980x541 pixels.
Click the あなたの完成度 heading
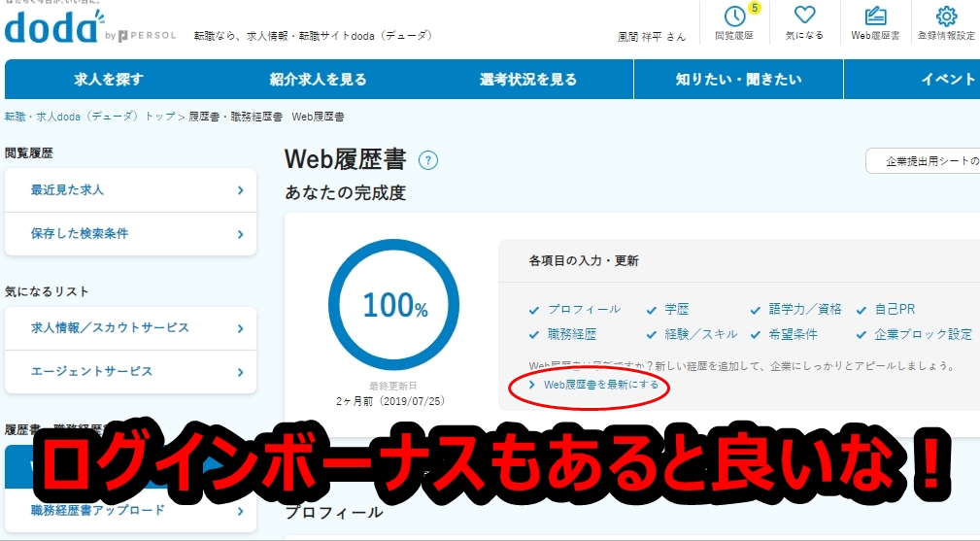click(x=346, y=192)
